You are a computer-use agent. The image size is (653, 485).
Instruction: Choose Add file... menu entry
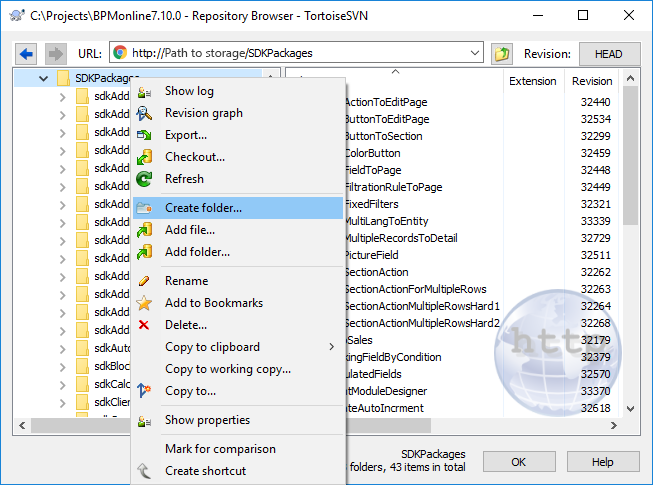[190, 230]
